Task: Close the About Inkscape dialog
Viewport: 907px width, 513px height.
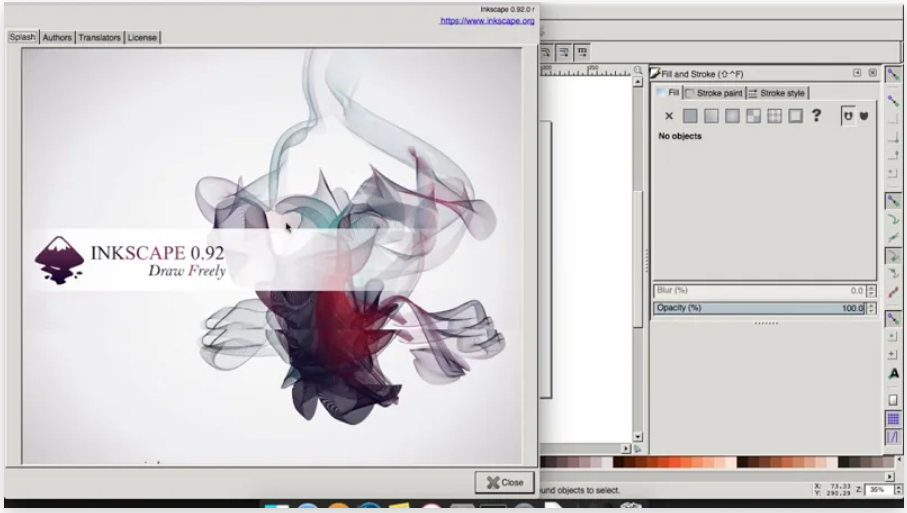Action: (504, 482)
